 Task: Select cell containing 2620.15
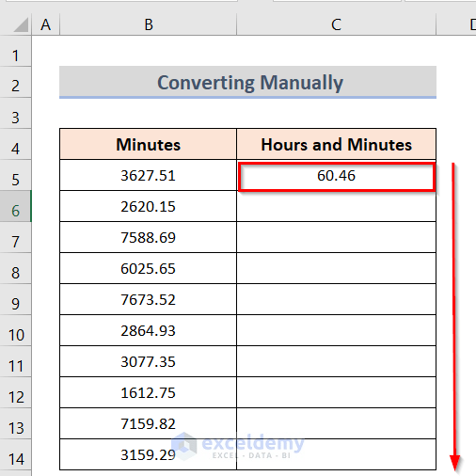pos(149,206)
